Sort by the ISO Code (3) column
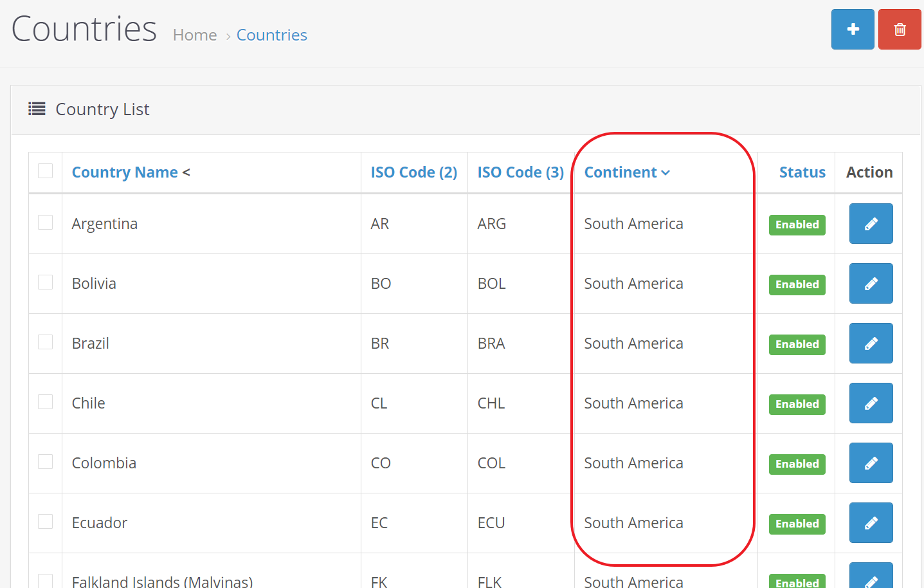 tap(520, 172)
